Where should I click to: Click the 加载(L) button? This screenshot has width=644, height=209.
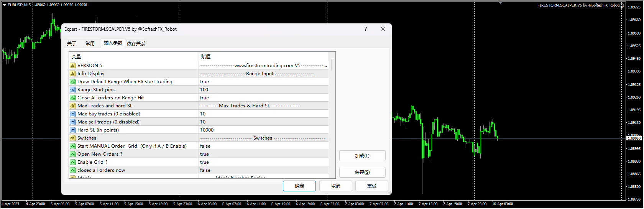(362, 156)
